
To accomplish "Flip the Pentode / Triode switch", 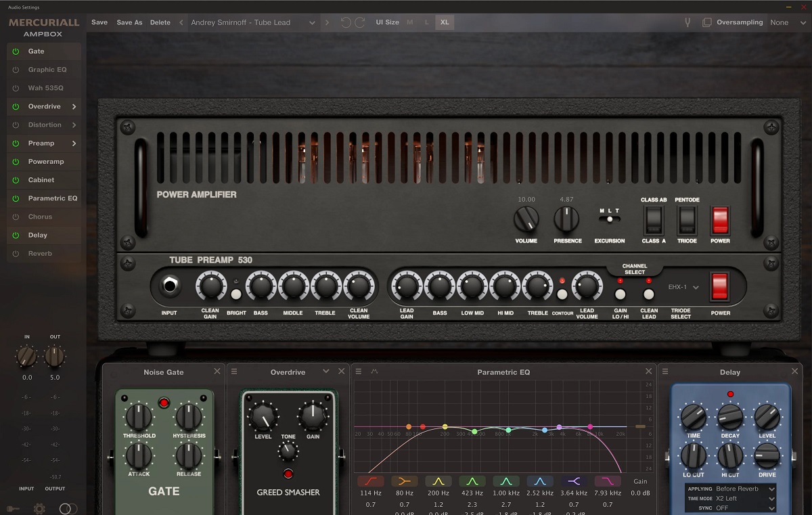I will click(687, 221).
